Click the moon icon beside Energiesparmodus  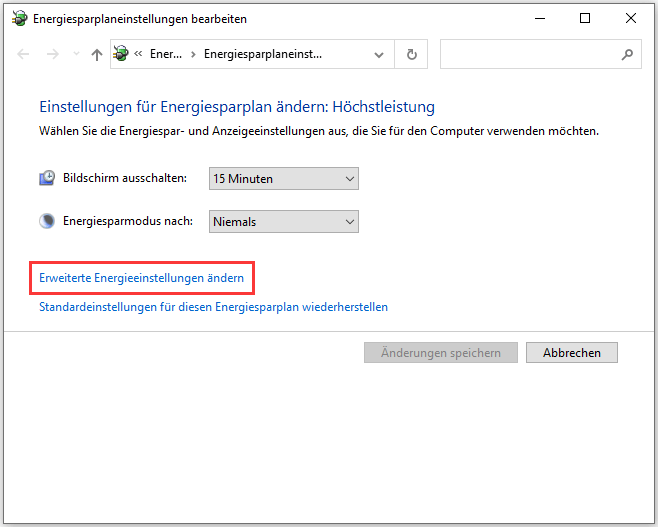click(x=47, y=221)
